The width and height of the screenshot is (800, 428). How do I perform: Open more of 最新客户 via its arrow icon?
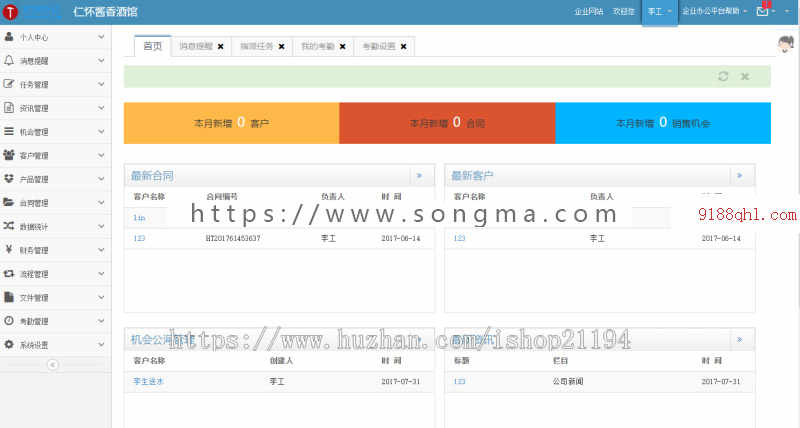tap(740, 175)
